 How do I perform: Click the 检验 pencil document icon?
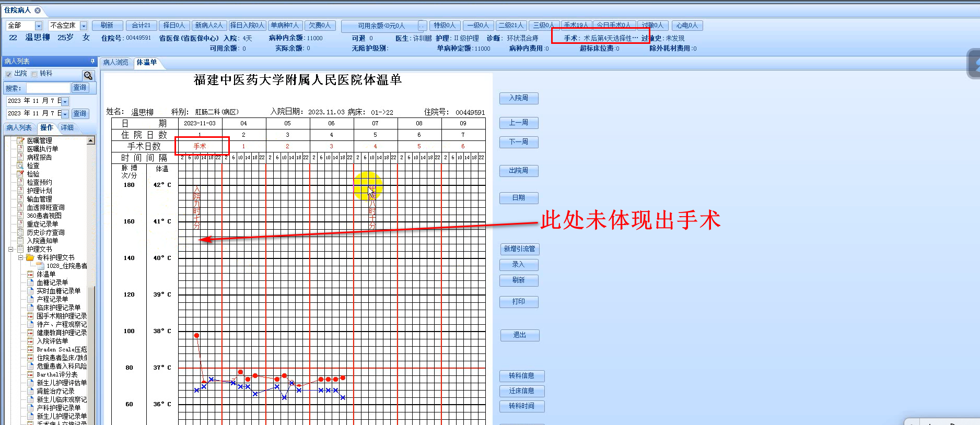pos(21,174)
